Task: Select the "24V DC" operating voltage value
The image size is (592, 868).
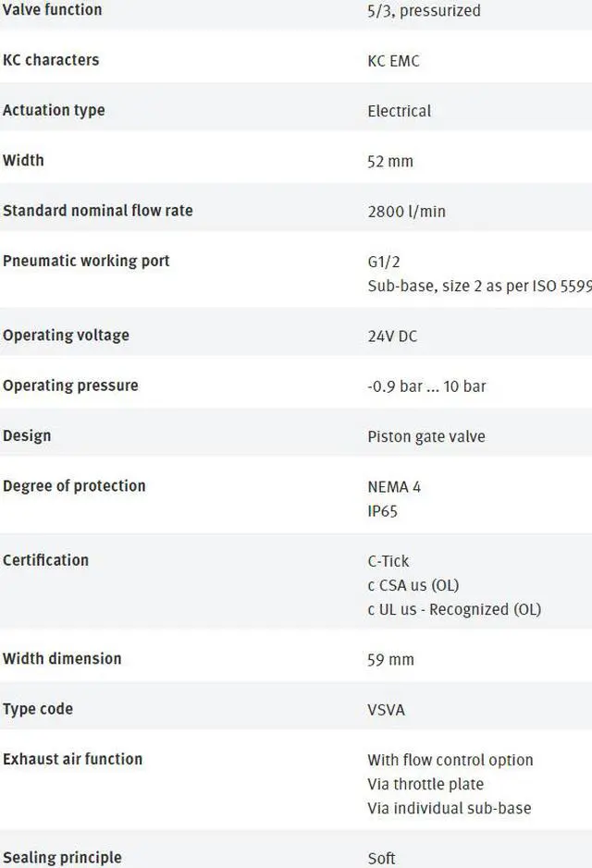Action: point(392,336)
